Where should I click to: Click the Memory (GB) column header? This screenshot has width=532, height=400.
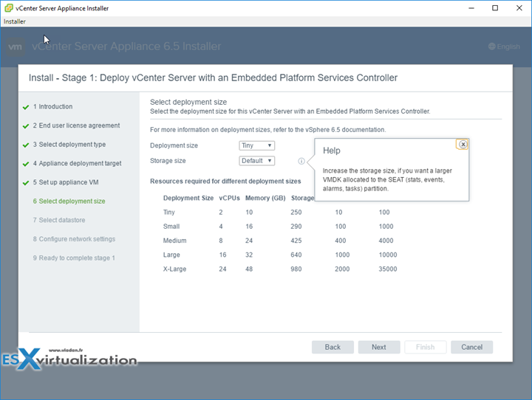coord(265,198)
